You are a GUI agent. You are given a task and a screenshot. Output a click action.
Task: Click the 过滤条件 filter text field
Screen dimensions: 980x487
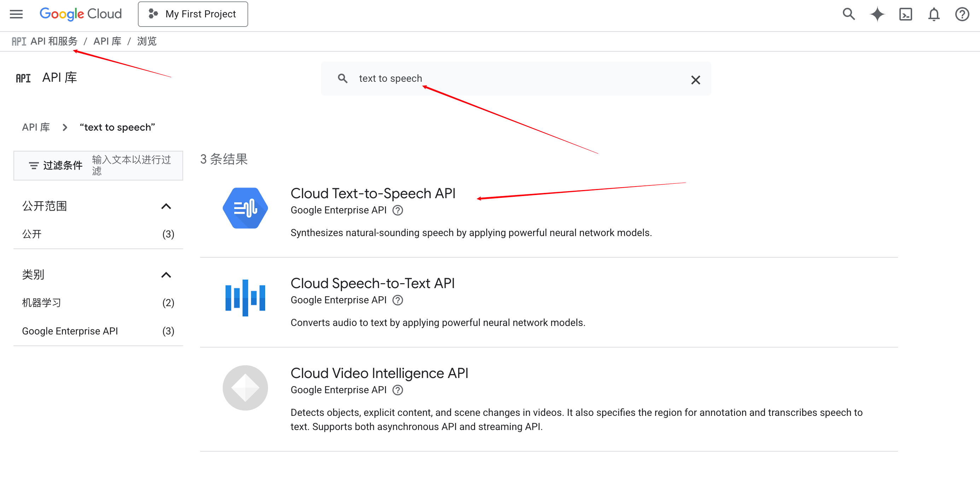click(131, 165)
